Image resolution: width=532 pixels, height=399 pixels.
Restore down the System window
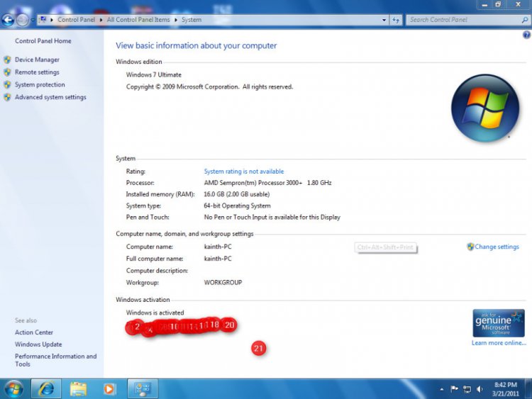(x=498, y=5)
